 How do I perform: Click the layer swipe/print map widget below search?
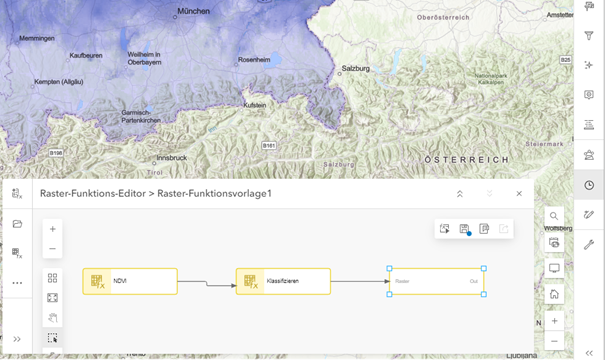[x=554, y=243]
